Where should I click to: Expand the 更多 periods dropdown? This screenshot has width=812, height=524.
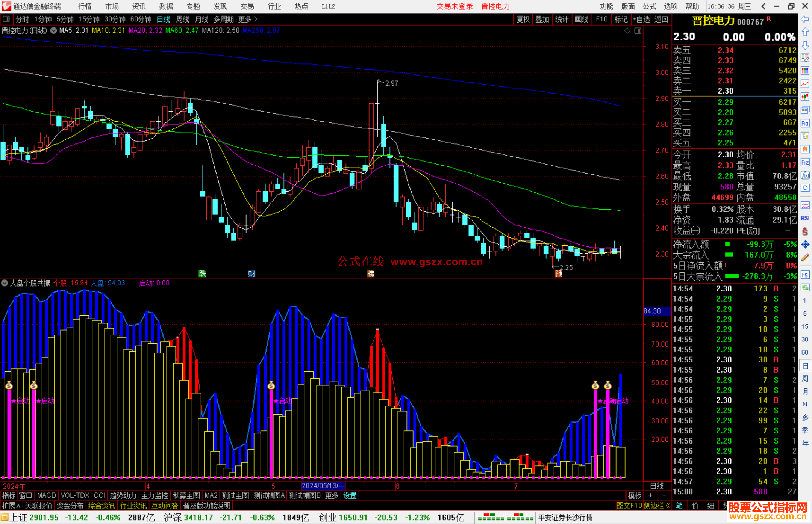pos(248,19)
